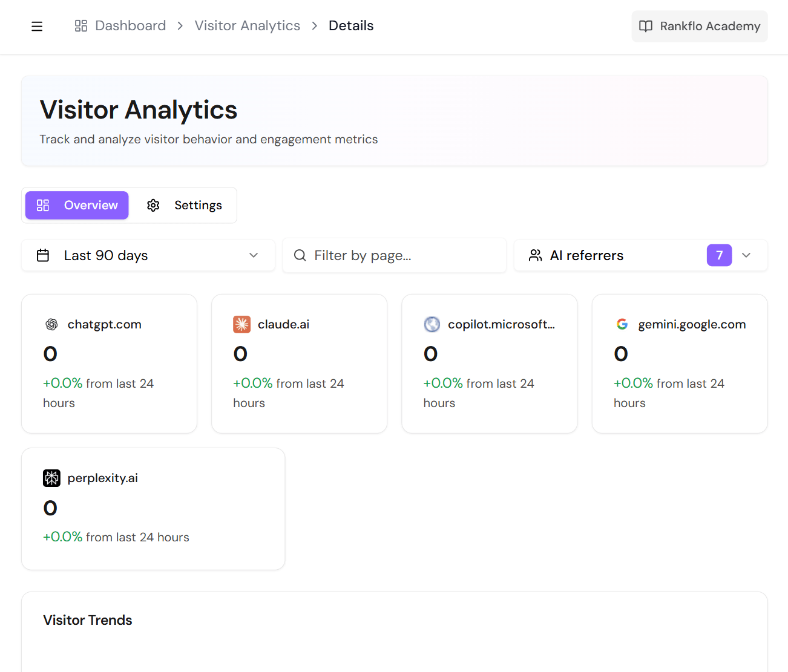Open Rankflo Academy
This screenshot has width=788, height=672.
(699, 26)
